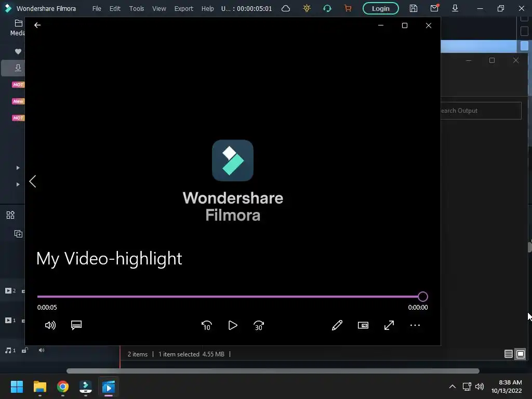The image size is (532, 399).
Task: Open the Help menu
Action: pos(207,8)
